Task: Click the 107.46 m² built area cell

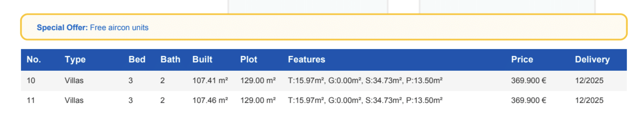Action: (x=210, y=101)
